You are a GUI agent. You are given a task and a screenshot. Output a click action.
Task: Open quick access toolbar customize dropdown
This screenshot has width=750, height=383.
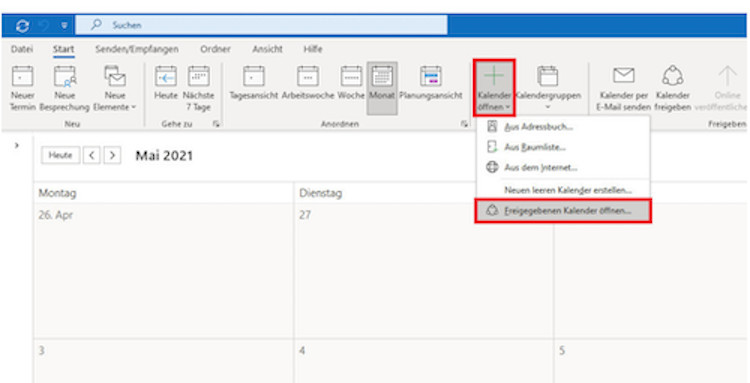pos(64,25)
